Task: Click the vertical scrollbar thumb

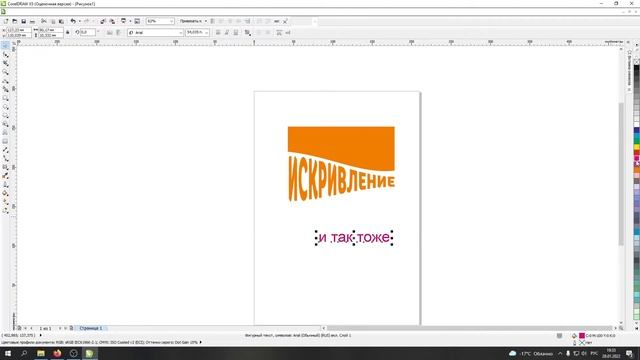Action: [x=621, y=173]
